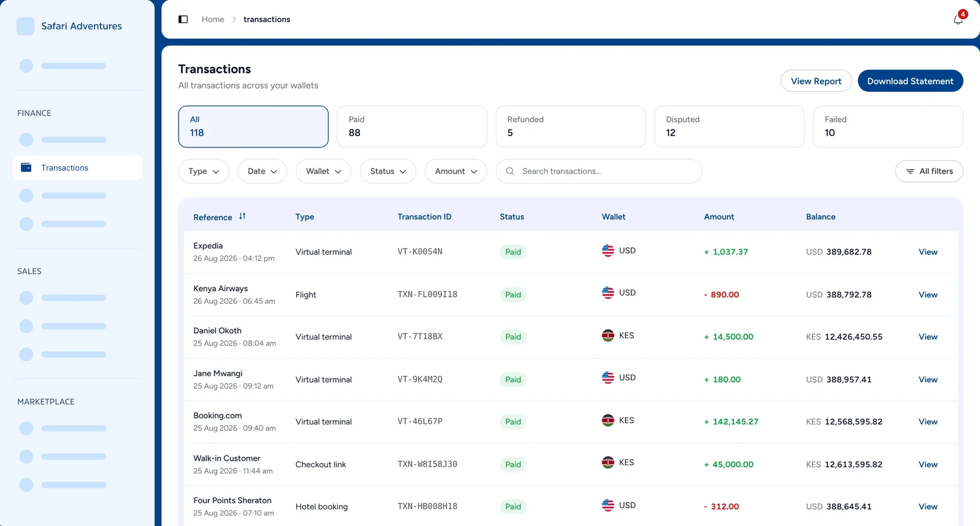This screenshot has width=980, height=526.
Task: Click the KES flag in Daniel Okoth row
Action: pos(608,335)
